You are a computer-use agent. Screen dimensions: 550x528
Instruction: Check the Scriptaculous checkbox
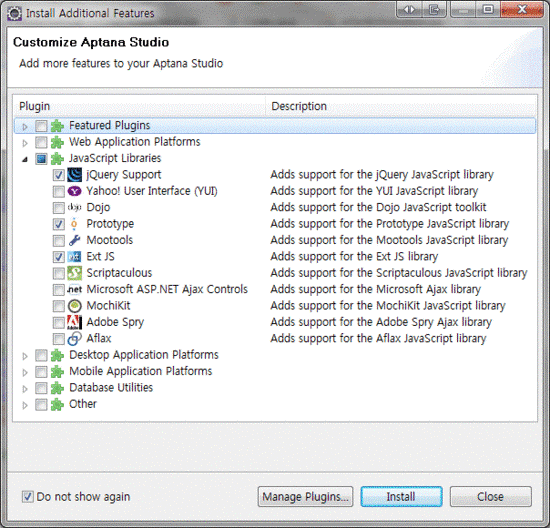[x=59, y=273]
